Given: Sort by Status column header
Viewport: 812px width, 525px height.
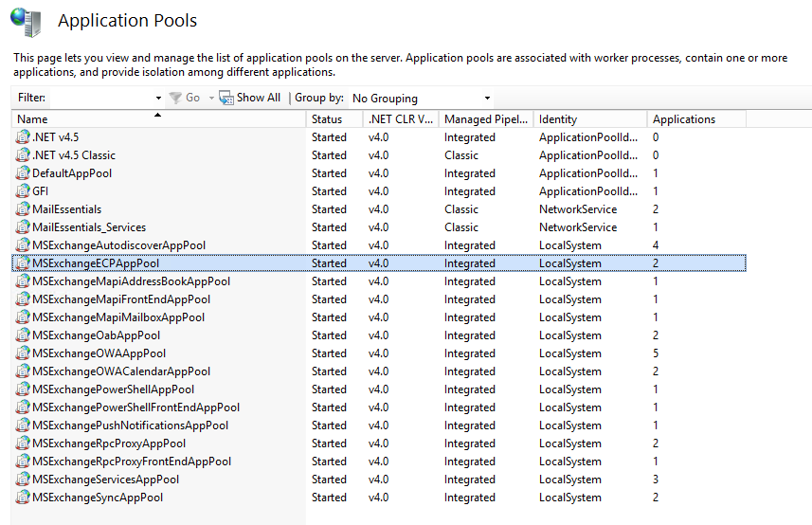Looking at the screenshot, I should pyautogui.click(x=327, y=119).
